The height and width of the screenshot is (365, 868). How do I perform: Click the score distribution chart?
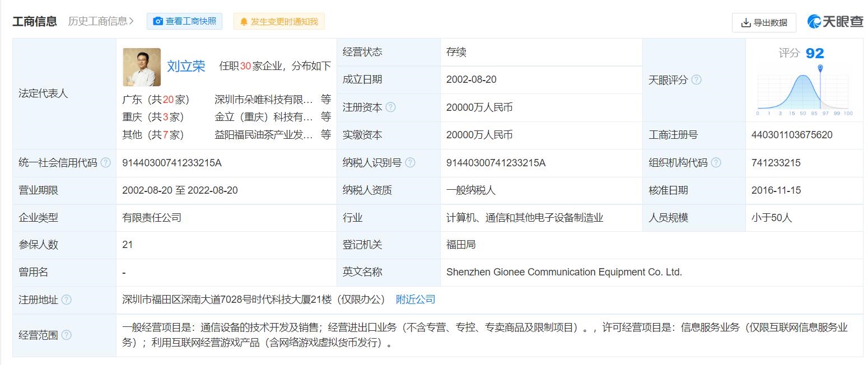805,91
